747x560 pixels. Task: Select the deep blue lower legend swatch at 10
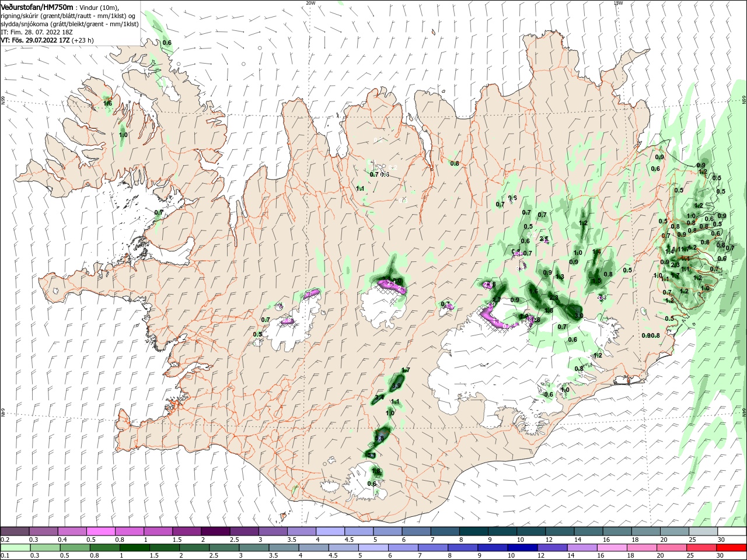point(522,548)
